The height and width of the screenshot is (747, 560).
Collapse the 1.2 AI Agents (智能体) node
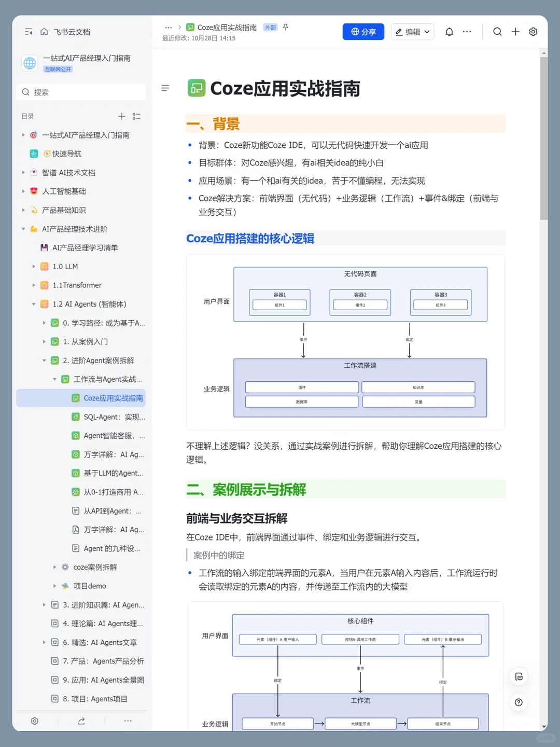34,304
